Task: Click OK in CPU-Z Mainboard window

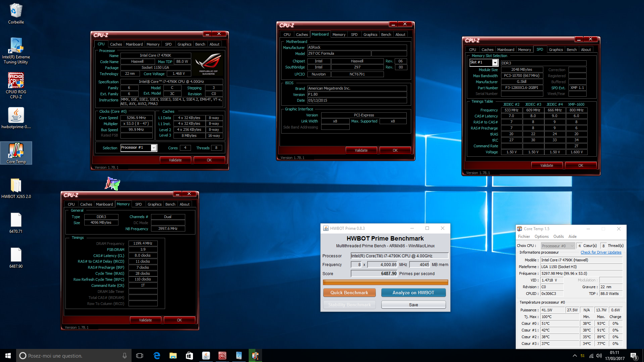Action: click(395, 150)
